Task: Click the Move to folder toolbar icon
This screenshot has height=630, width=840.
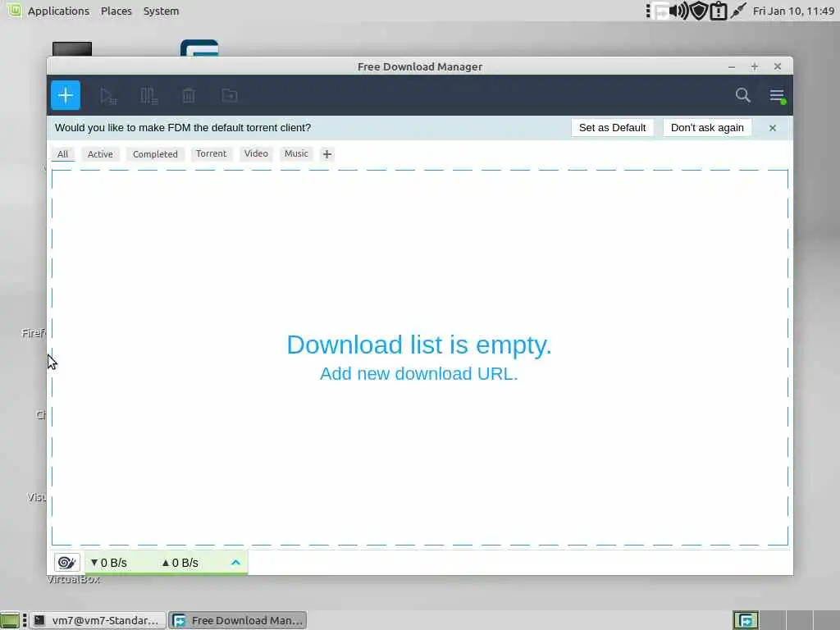Action: coord(230,95)
